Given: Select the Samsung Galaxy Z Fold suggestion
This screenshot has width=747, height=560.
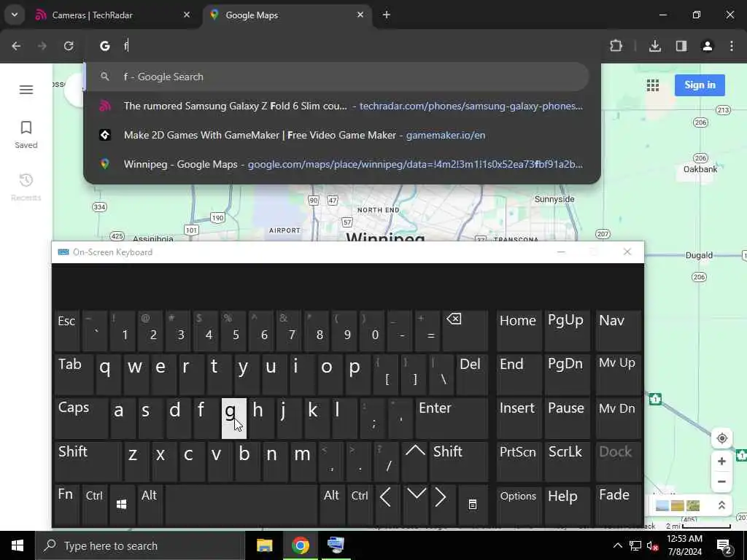Looking at the screenshot, I should (x=342, y=106).
